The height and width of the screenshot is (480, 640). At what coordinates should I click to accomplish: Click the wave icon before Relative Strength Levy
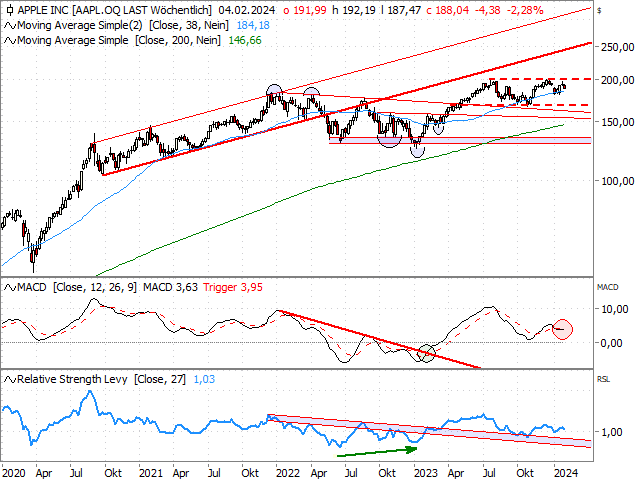10,380
